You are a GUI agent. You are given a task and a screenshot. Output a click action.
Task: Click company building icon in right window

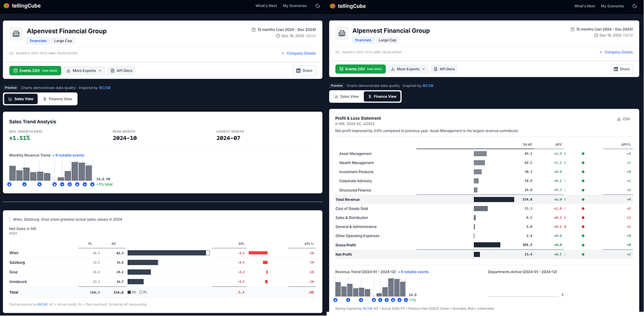pos(342,35)
